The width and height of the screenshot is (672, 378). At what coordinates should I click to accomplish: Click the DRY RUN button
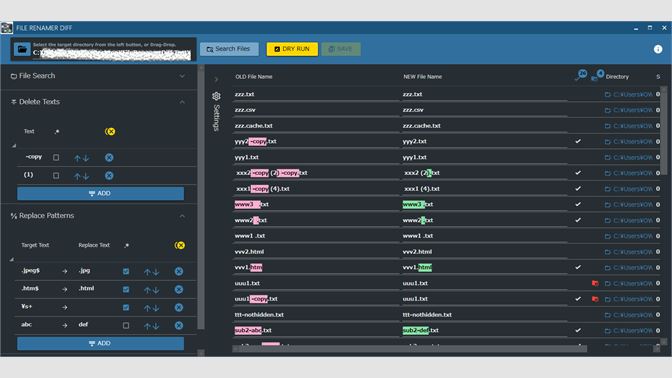(292, 49)
